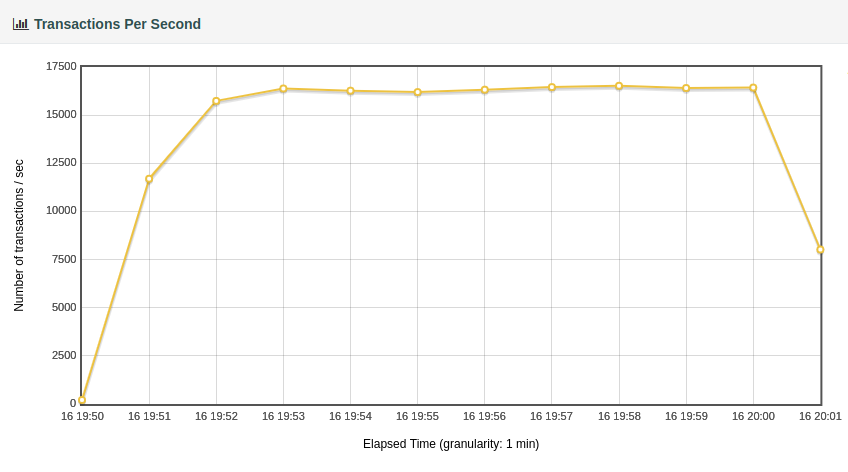Viewport: 848px width, 472px height.
Task: Click the 0 y-axis label
Action: click(x=73, y=403)
